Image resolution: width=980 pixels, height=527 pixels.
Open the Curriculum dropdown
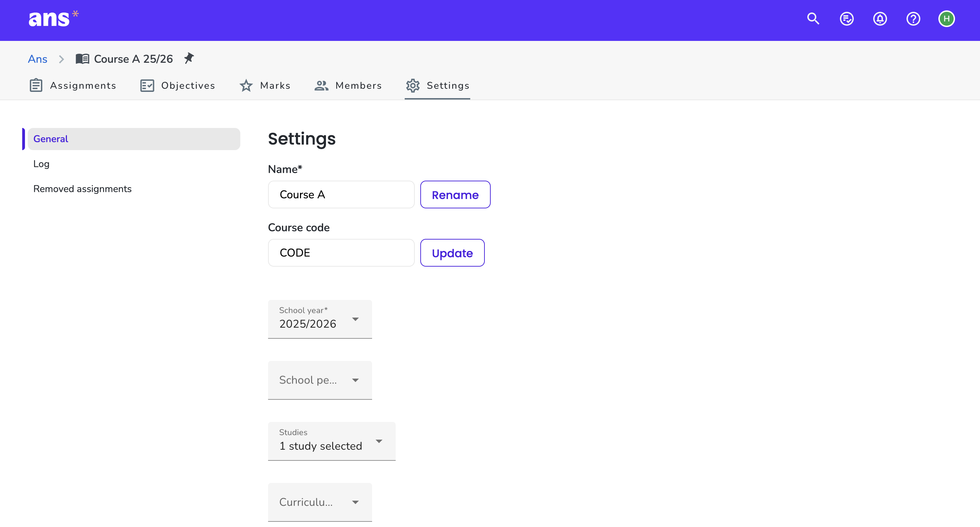point(320,502)
